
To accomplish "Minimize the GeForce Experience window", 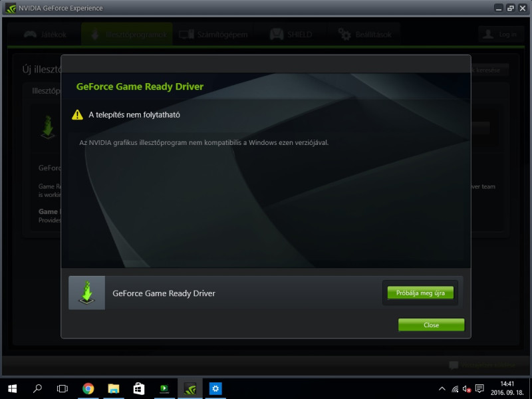I will (x=498, y=8).
